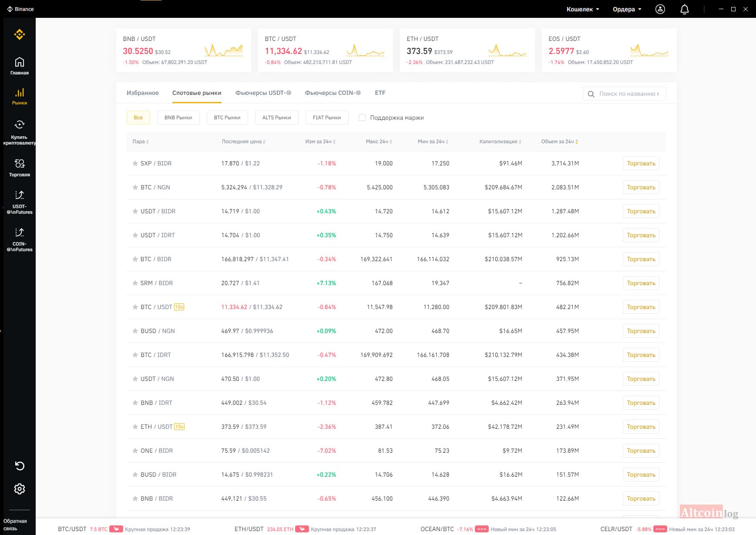Enable Поддержка маржи checkbox

[362, 118]
